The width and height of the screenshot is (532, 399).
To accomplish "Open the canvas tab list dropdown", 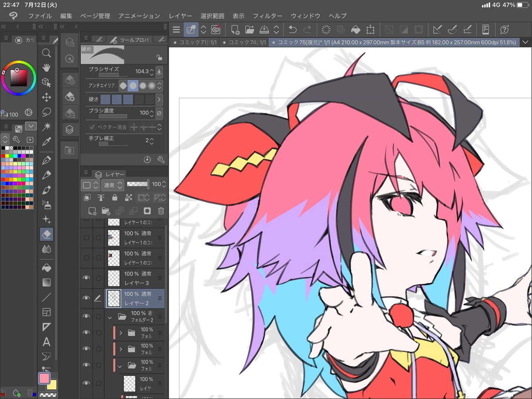I will click(x=526, y=42).
